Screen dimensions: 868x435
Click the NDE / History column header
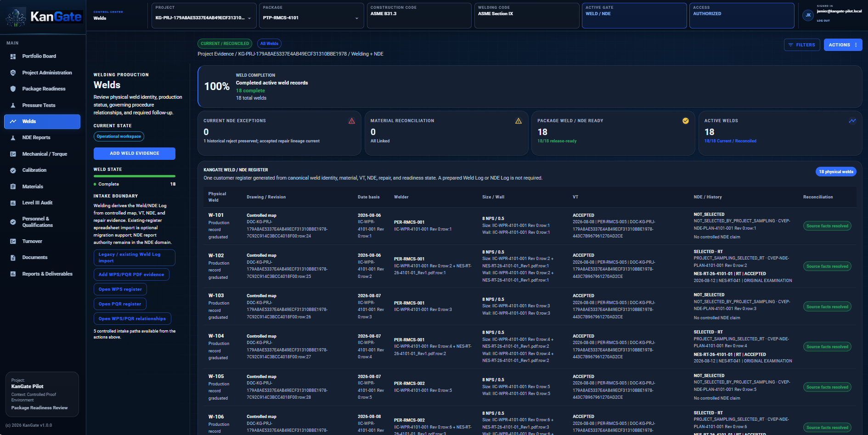coord(708,197)
